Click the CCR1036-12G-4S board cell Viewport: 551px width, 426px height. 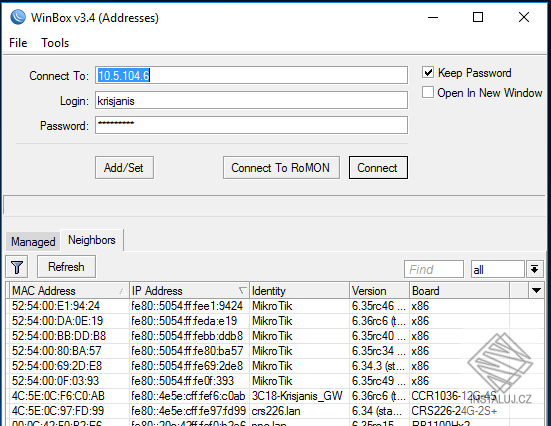tap(454, 396)
